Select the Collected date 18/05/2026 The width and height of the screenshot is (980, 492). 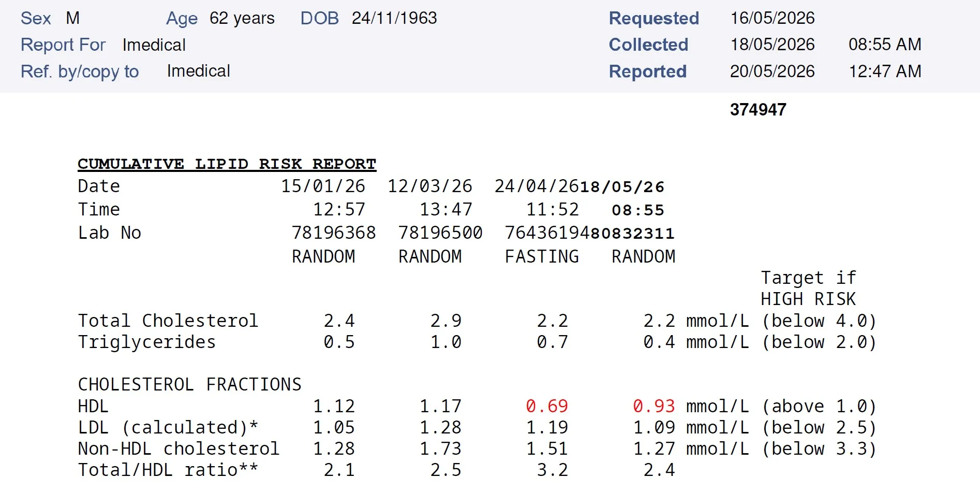(x=772, y=45)
